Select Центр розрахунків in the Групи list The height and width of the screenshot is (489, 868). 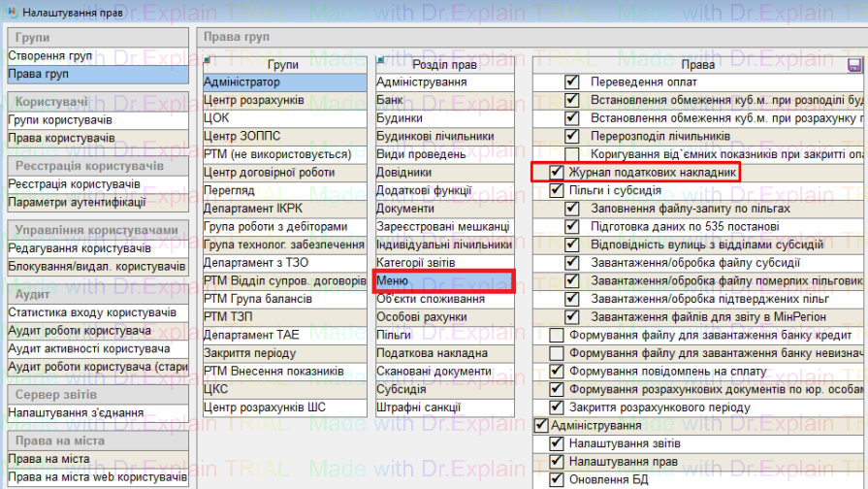click(254, 100)
